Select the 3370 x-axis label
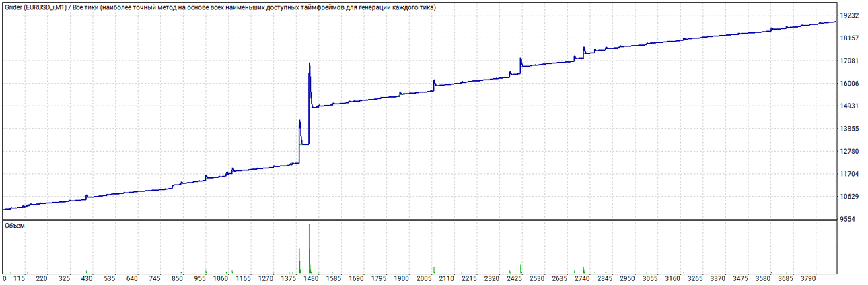868x285 pixels. 717,278
